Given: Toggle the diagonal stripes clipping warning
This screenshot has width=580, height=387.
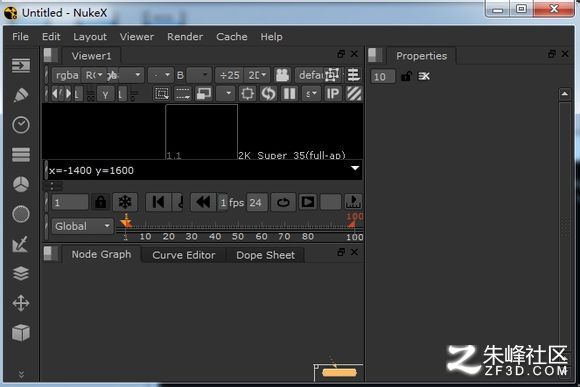Looking at the screenshot, I should 354,94.
